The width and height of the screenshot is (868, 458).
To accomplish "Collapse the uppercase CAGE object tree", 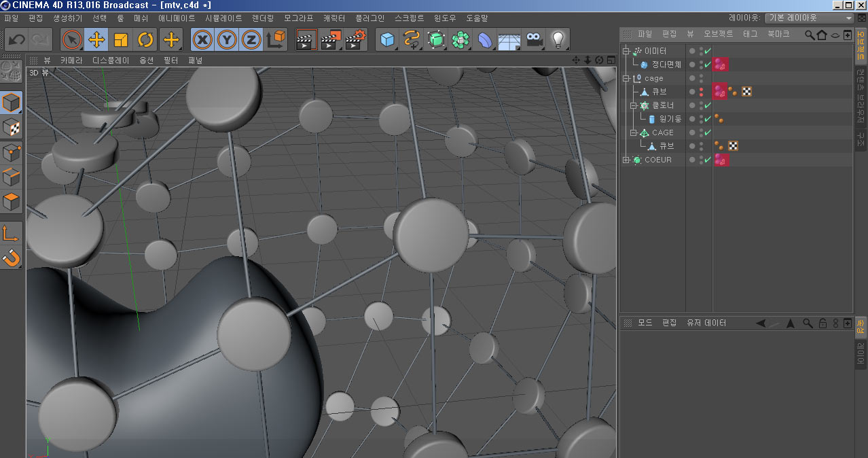I will pos(634,133).
